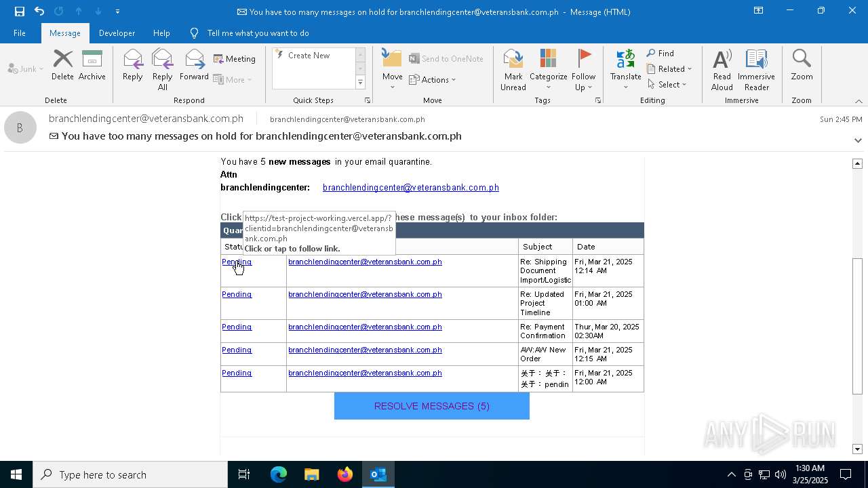This screenshot has width=868, height=488.
Task: Click the Undo arrow in title bar
Action: coord(39,12)
